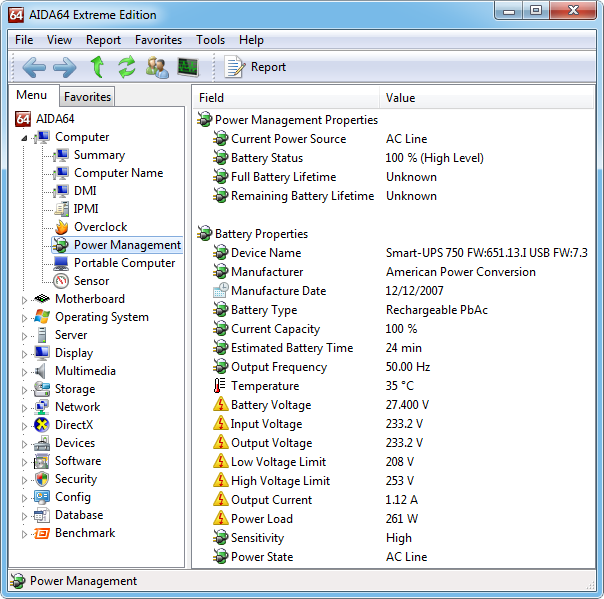Viewport: 604px width, 599px height.
Task: Open the users/accounts toolbar icon
Action: (157, 67)
